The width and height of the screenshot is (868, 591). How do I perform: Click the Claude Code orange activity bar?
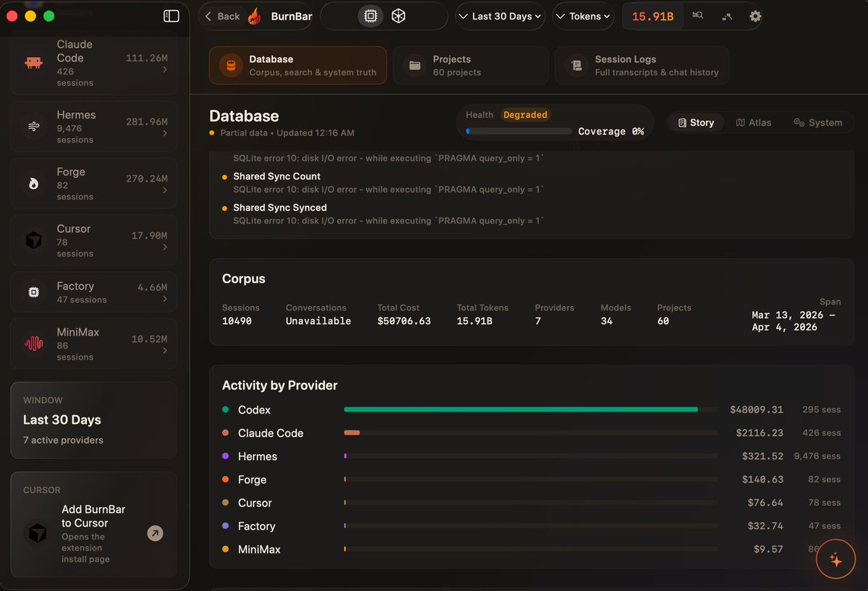coord(352,433)
